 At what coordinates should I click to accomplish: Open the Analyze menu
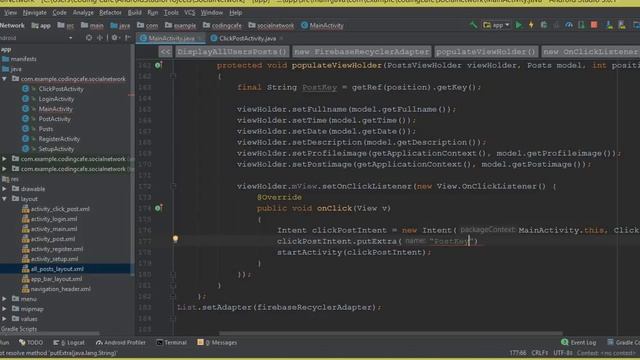pyautogui.click(x=83, y=13)
